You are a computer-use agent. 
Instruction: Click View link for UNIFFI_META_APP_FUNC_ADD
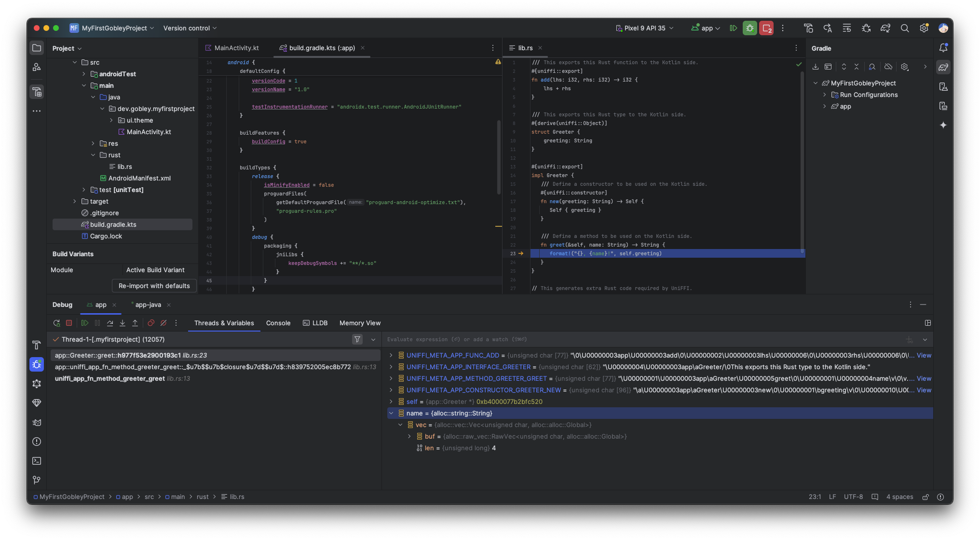924,355
